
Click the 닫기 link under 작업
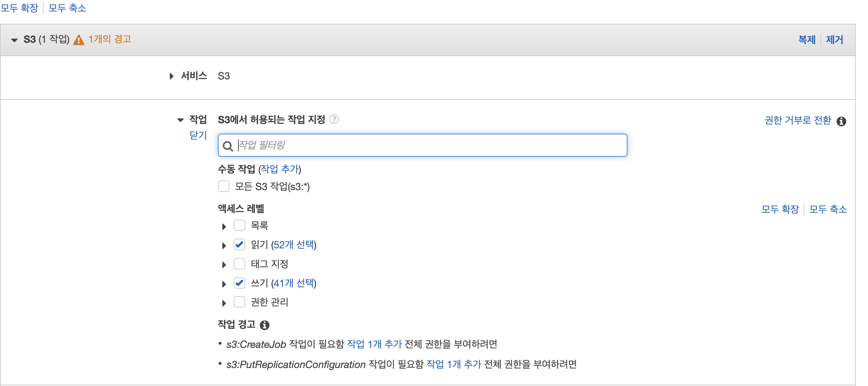198,135
